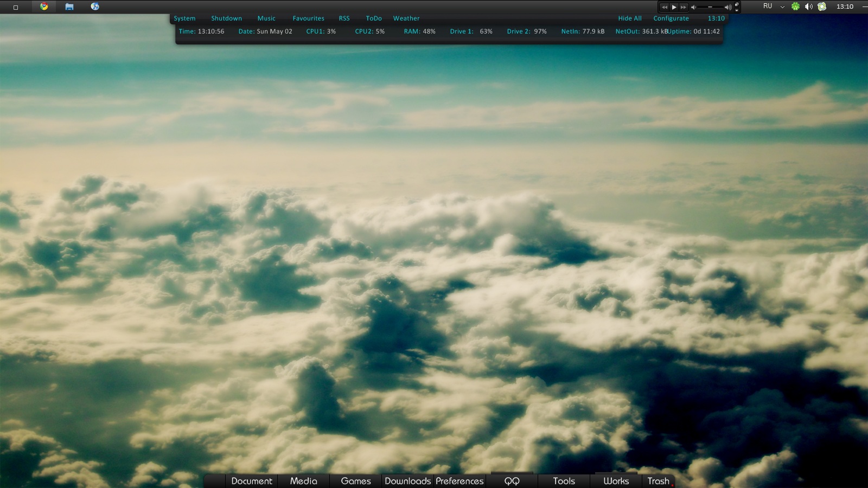
Task: Click the Hide All button
Action: click(x=630, y=18)
